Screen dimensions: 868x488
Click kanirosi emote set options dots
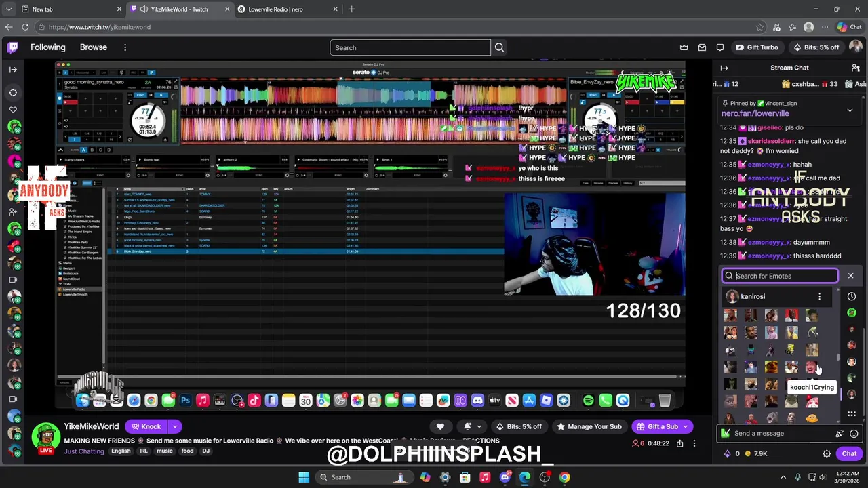click(819, 296)
